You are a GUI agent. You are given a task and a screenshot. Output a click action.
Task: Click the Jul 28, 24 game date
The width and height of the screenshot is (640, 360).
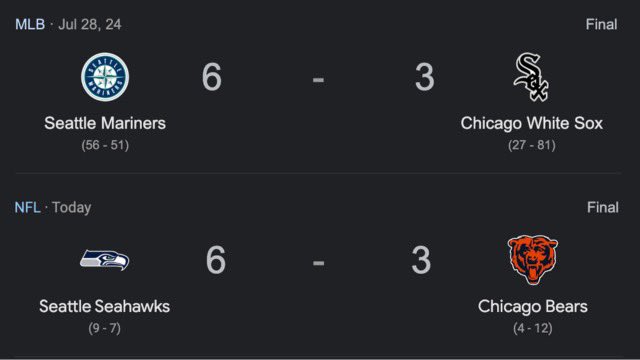90,24
